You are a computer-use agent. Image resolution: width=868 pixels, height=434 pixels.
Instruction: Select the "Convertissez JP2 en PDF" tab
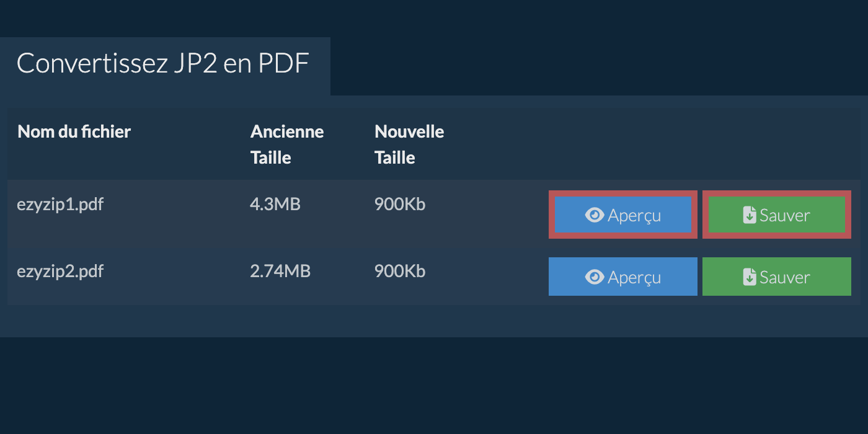click(x=163, y=64)
